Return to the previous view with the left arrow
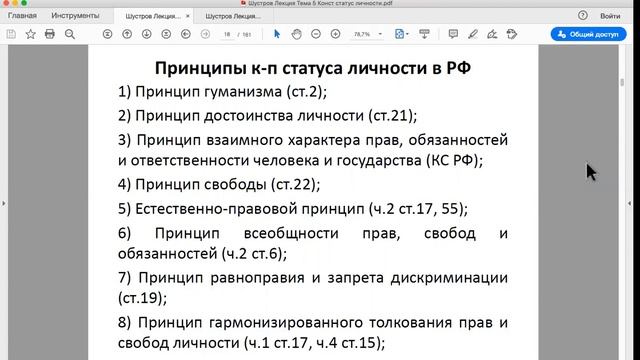The height and width of the screenshot is (360, 640). point(186,34)
